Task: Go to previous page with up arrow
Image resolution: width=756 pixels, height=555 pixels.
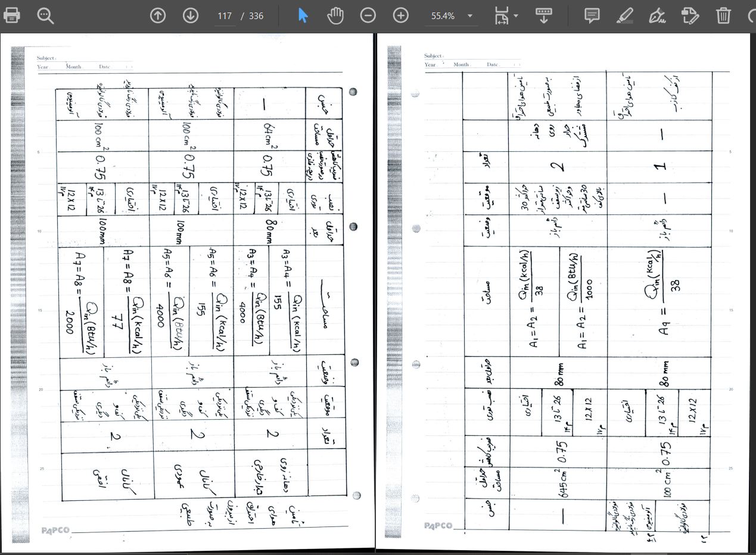Action: pyautogui.click(x=158, y=15)
